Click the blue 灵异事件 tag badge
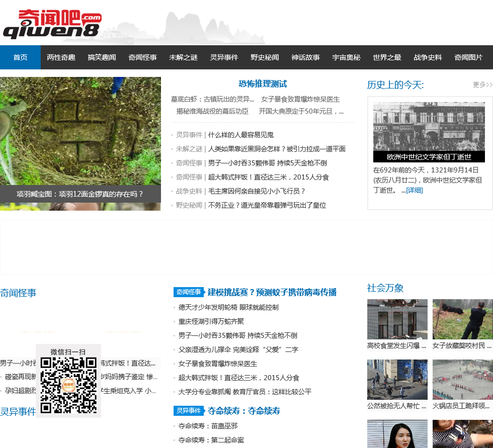This screenshot has height=448, width=493. [x=189, y=410]
